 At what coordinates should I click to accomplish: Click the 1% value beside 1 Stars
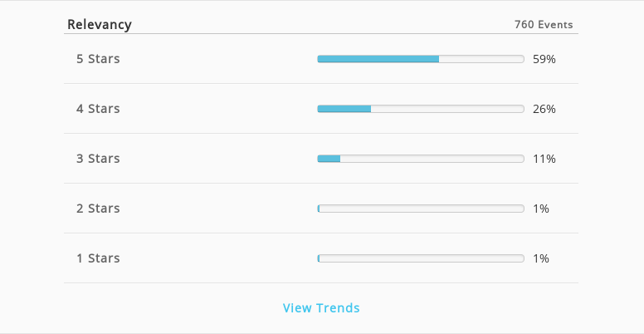pyautogui.click(x=541, y=258)
